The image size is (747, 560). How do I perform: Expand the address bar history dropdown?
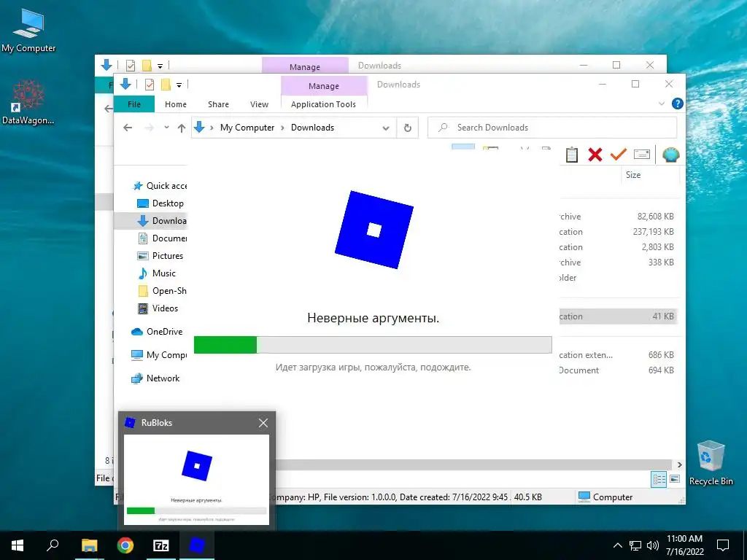pos(386,128)
